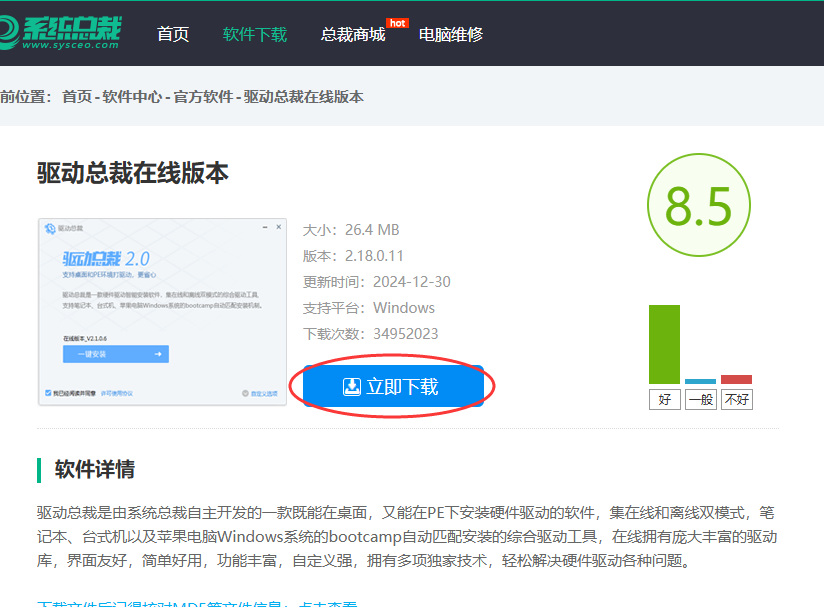This screenshot has width=824, height=607.
Task: Open 总裁商城 in the navigation bar
Action: (x=352, y=34)
